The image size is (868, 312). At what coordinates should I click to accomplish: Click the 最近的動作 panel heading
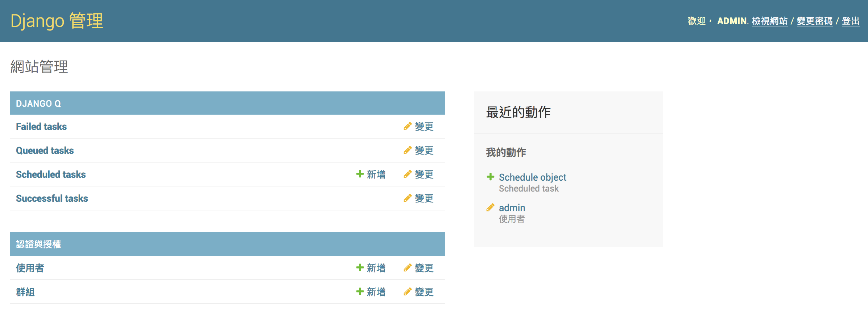[x=518, y=112]
